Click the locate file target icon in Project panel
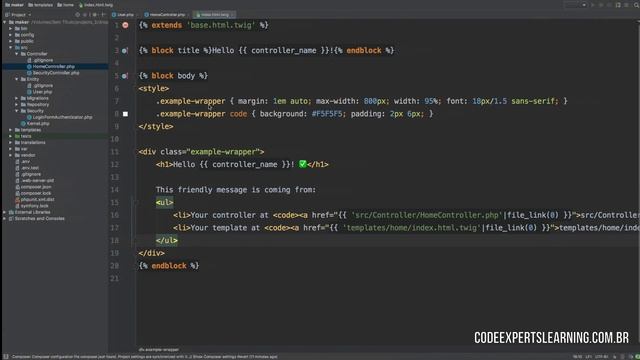The width and height of the screenshot is (640, 360). click(x=78, y=15)
